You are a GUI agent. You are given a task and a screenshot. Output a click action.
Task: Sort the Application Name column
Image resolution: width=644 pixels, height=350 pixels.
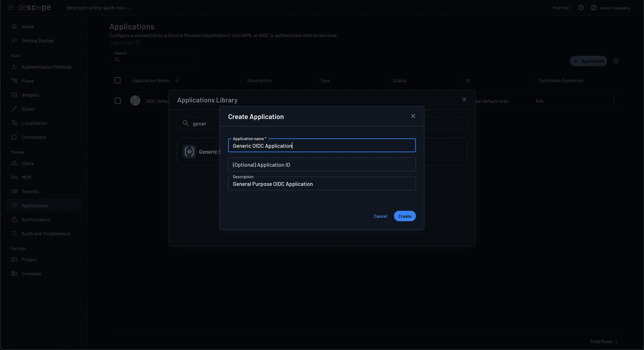pyautogui.click(x=177, y=80)
